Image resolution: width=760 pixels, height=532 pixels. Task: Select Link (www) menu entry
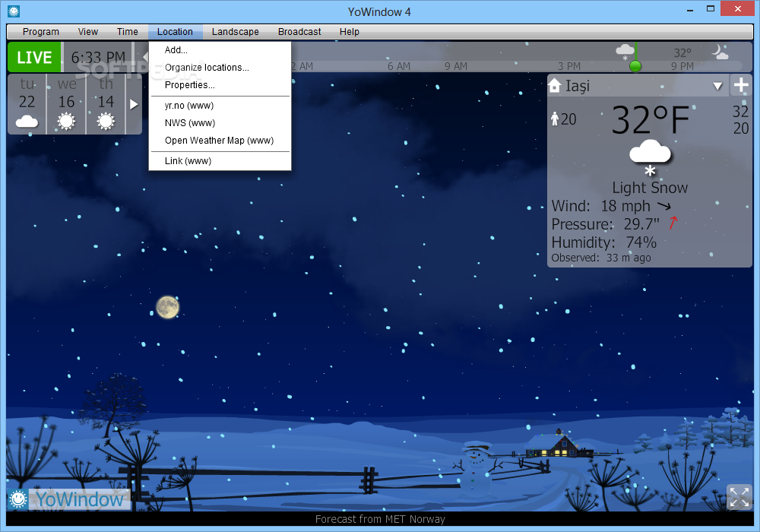pos(220,161)
